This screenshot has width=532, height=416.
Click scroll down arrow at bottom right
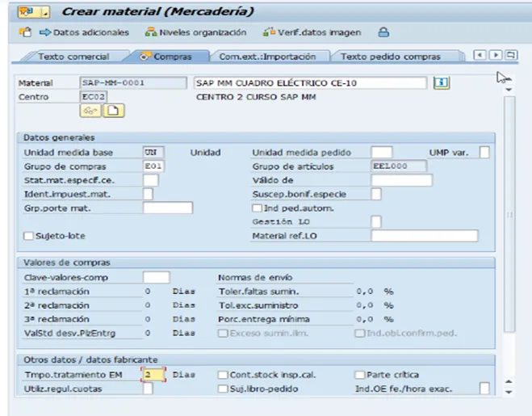(509, 392)
